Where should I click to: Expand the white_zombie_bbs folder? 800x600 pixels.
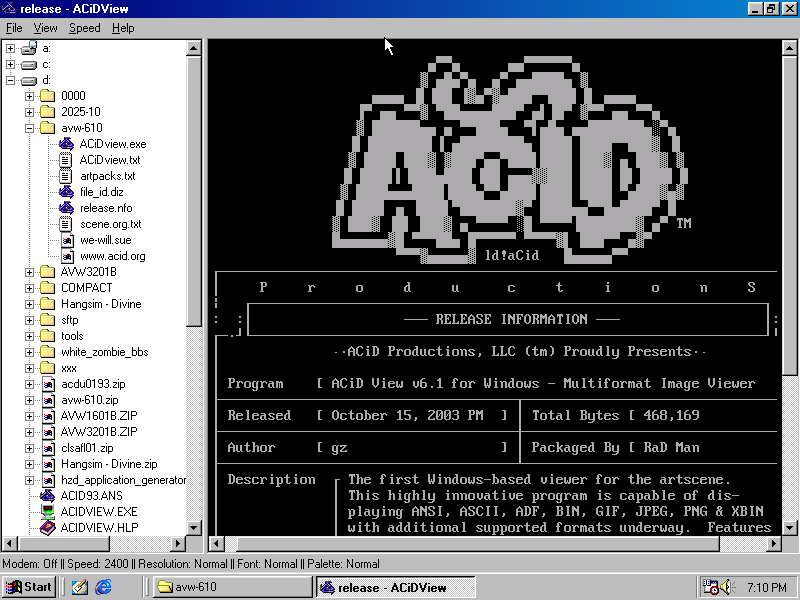tap(29, 352)
